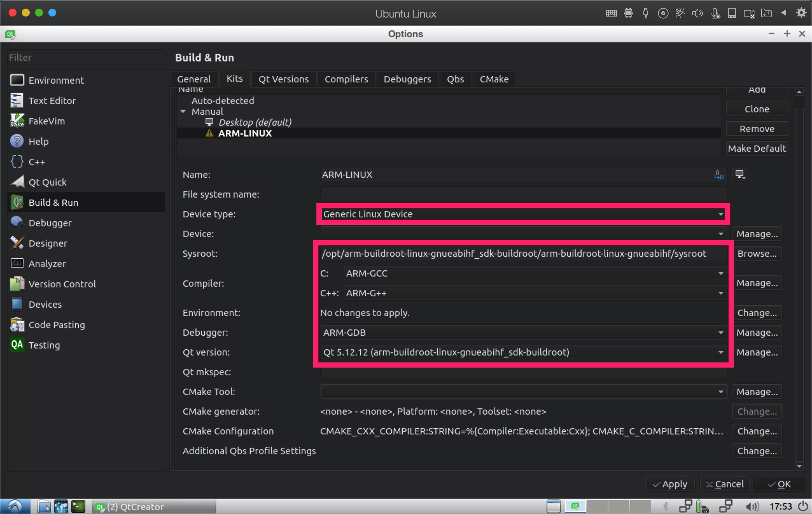Open Version Control settings category
This screenshot has width=812, height=514.
pyautogui.click(x=86, y=284)
